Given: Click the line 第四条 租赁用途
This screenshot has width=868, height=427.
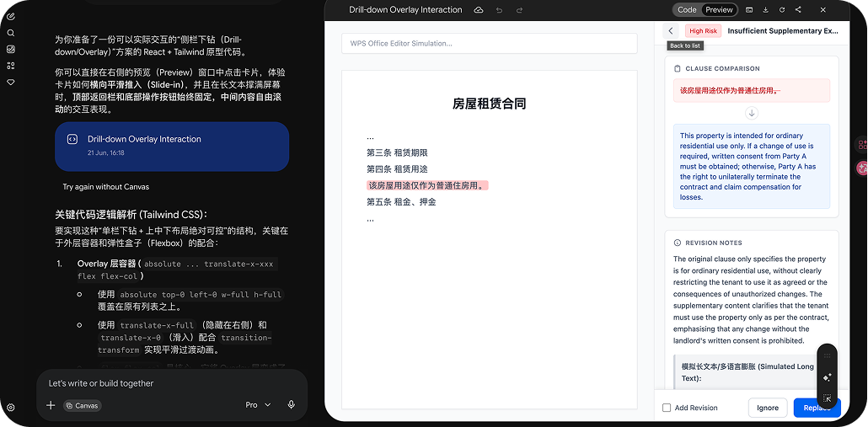Looking at the screenshot, I should (x=397, y=169).
